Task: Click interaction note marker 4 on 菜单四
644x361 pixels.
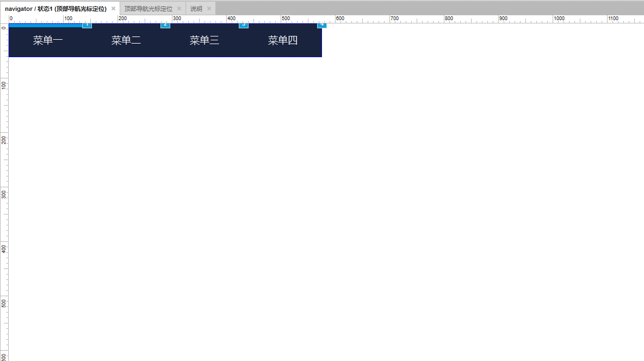Action: point(321,25)
